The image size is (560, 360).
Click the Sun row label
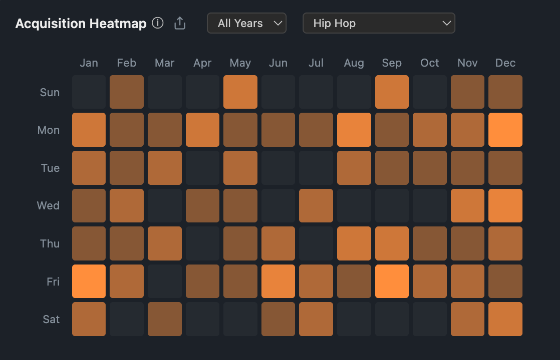coord(50,92)
